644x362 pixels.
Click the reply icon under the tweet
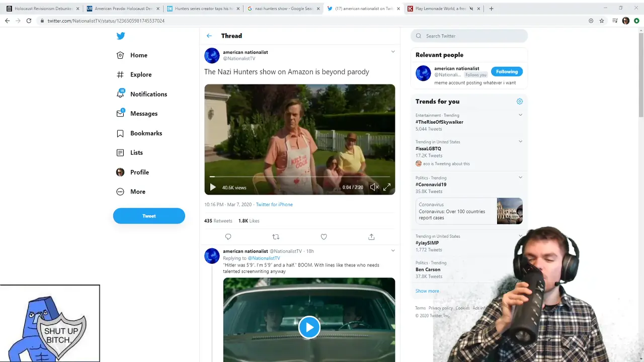coord(228,237)
